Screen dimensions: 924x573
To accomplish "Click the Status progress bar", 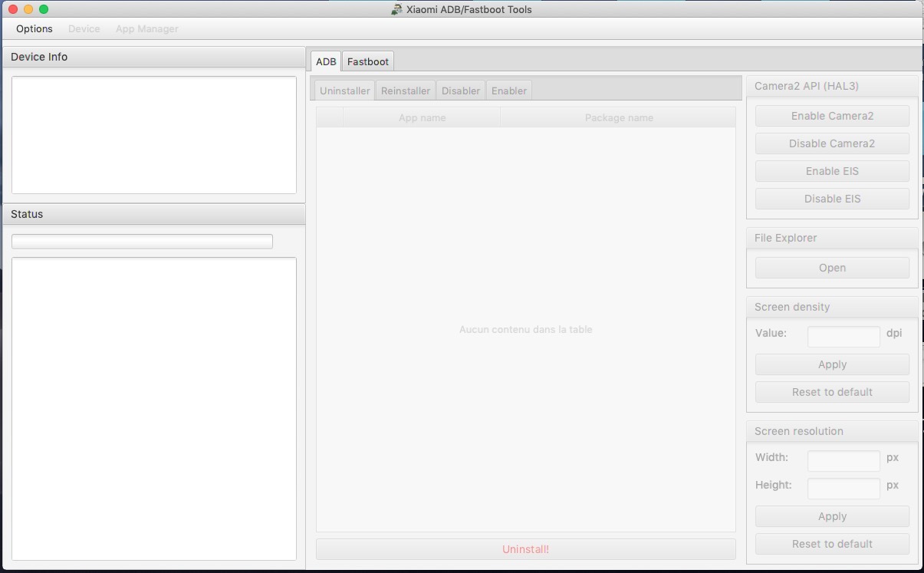I will (142, 241).
